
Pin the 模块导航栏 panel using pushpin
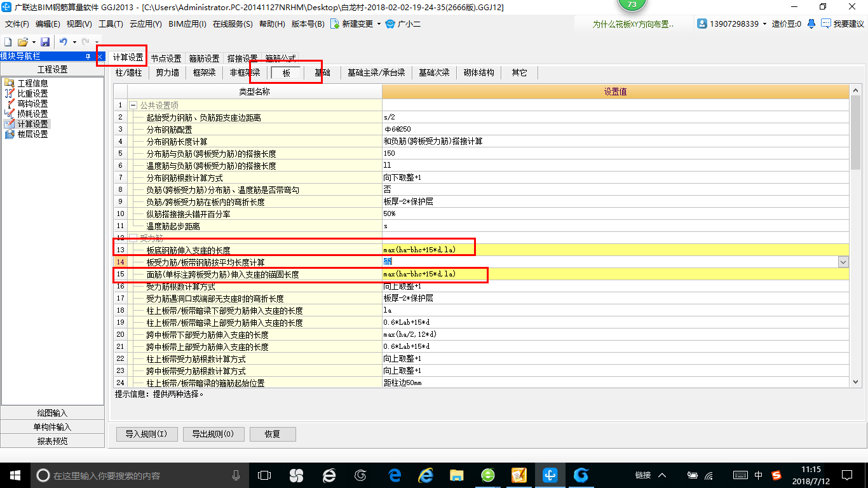(88, 57)
